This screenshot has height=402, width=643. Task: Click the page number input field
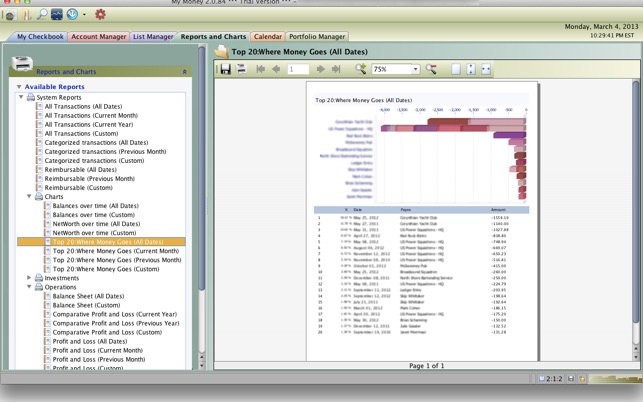[x=298, y=69]
